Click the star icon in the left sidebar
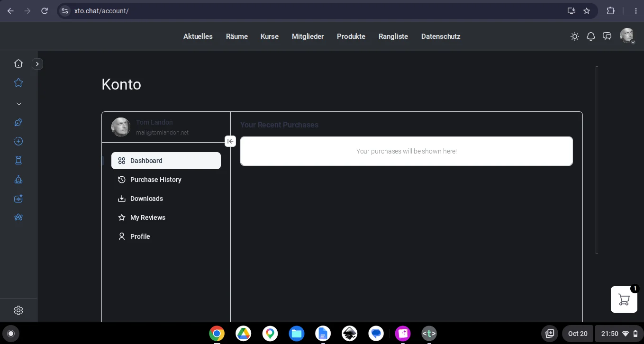 pos(18,82)
